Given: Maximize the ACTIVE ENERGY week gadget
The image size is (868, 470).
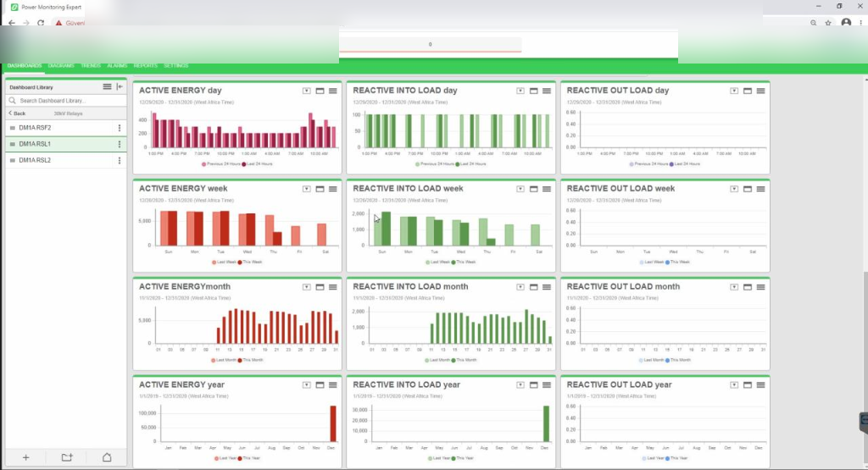Looking at the screenshot, I should [320, 189].
